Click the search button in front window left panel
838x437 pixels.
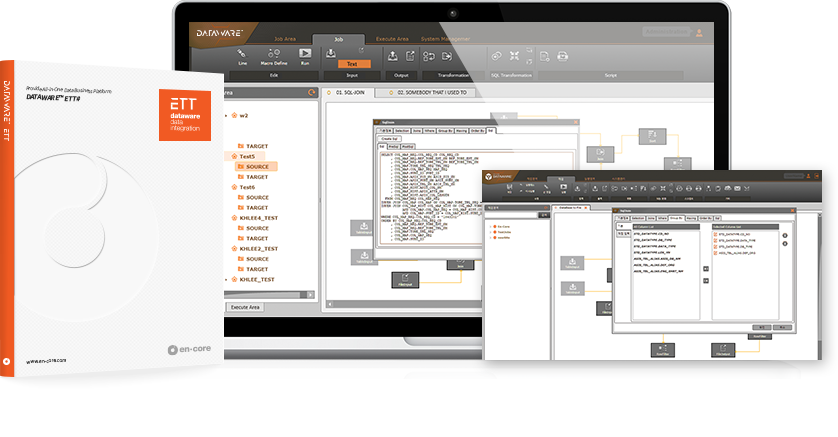(x=544, y=215)
